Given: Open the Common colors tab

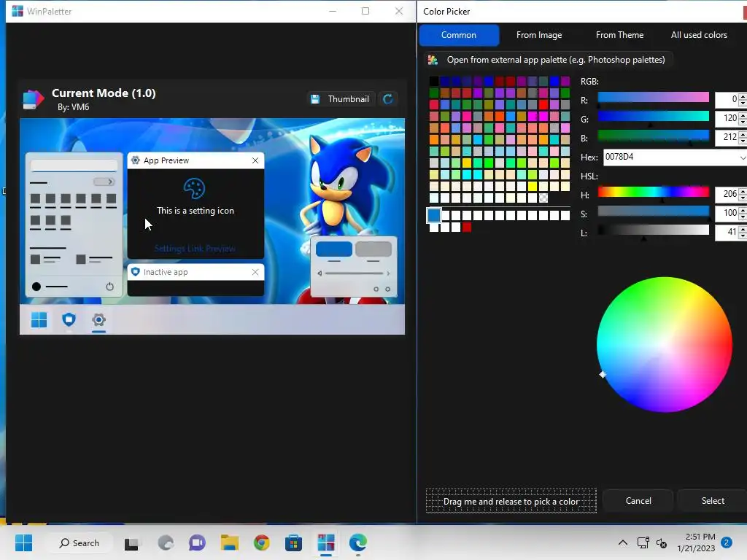Looking at the screenshot, I should (459, 35).
